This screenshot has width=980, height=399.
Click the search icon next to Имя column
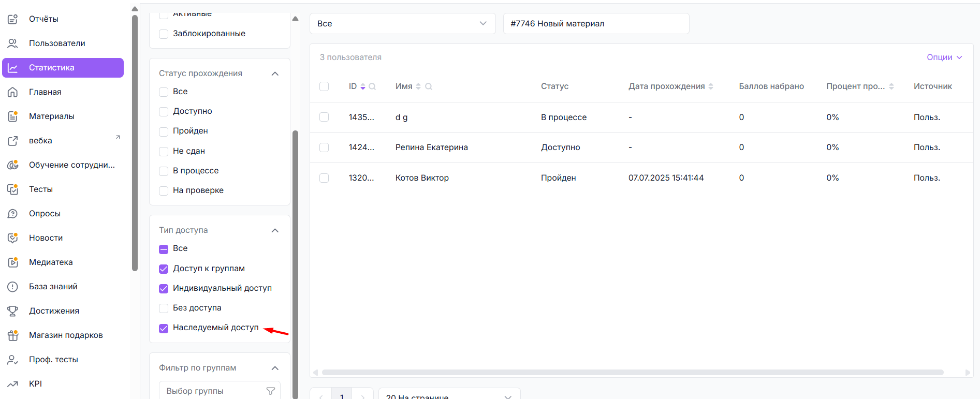(429, 86)
